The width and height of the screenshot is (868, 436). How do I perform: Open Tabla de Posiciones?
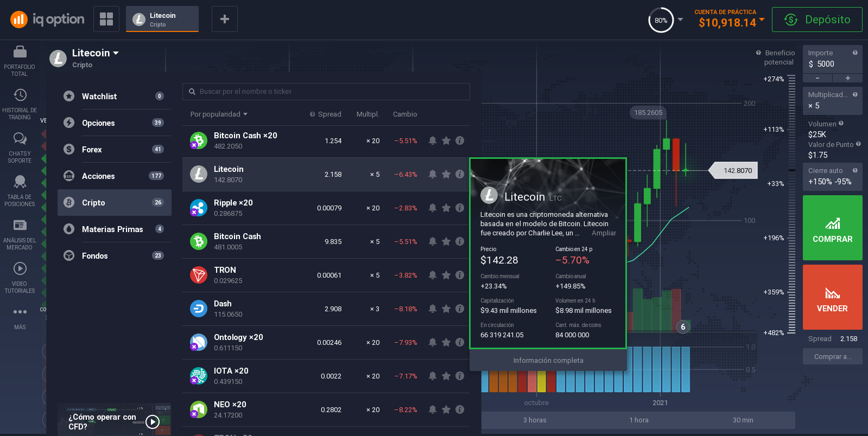point(20,191)
